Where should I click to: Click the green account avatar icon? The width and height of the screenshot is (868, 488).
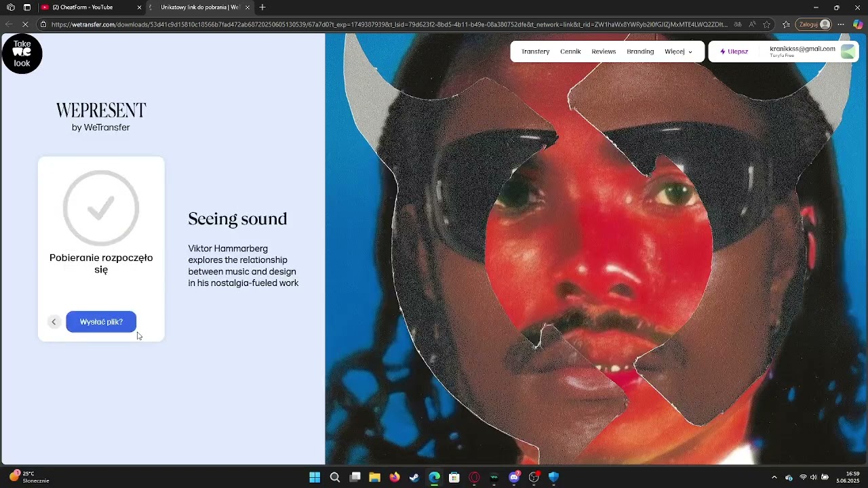click(848, 52)
